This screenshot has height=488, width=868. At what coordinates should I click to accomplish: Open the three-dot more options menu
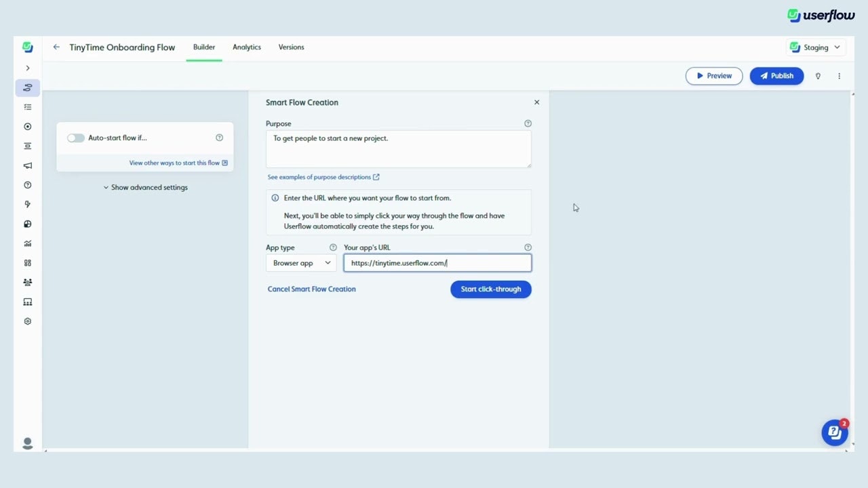tap(839, 76)
